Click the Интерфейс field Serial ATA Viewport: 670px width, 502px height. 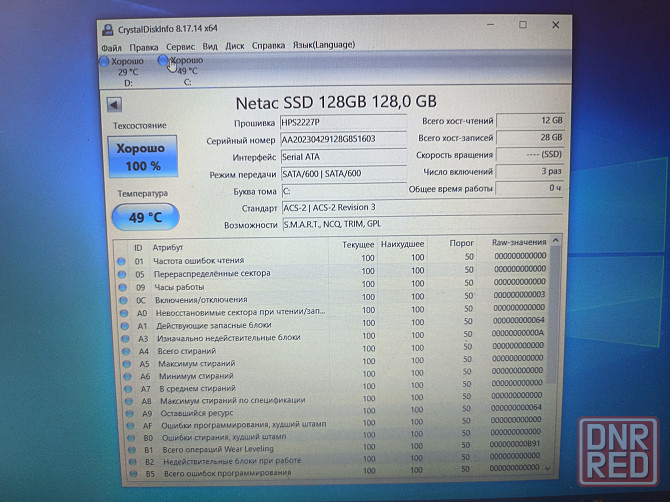click(x=344, y=156)
